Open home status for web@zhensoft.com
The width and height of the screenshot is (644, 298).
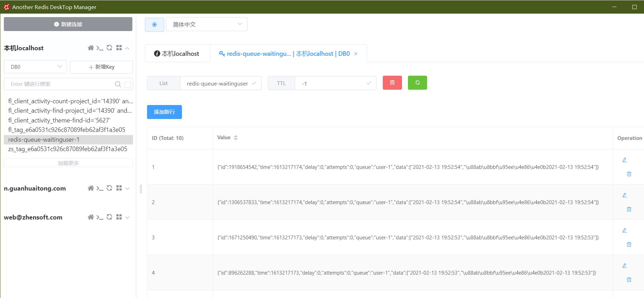point(91,217)
